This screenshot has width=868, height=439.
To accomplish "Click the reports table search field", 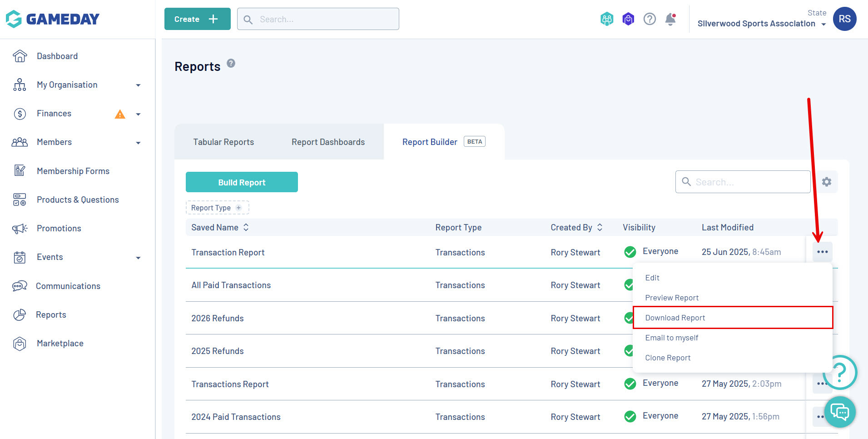I will click(x=743, y=182).
